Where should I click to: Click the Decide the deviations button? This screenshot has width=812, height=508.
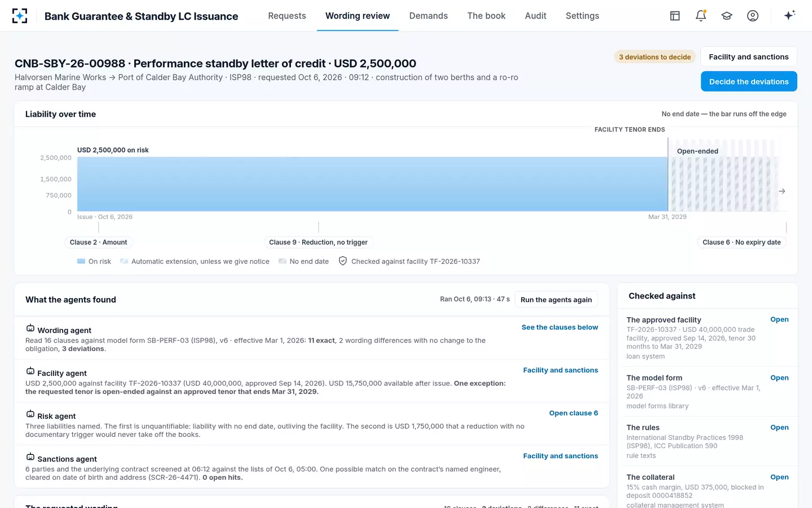coord(749,81)
